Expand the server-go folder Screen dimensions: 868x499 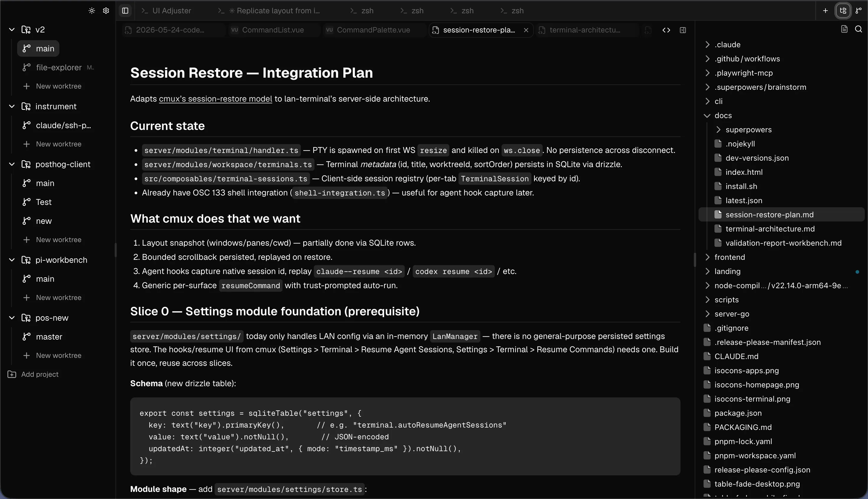pos(707,314)
